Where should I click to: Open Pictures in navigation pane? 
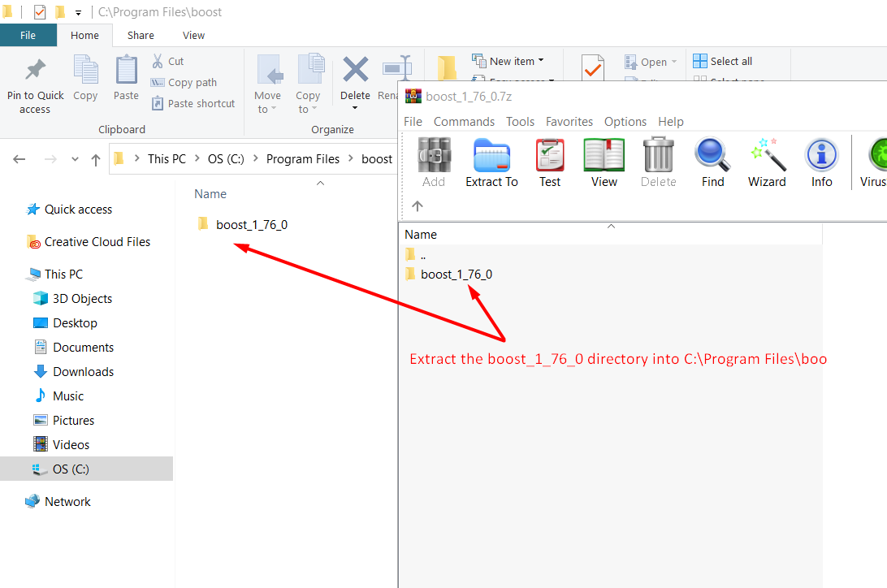[64, 420]
